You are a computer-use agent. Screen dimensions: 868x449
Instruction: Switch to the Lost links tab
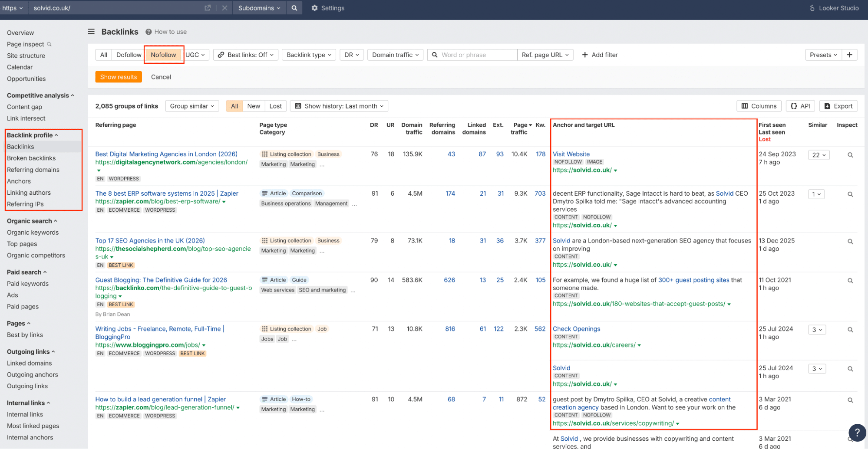[275, 106]
